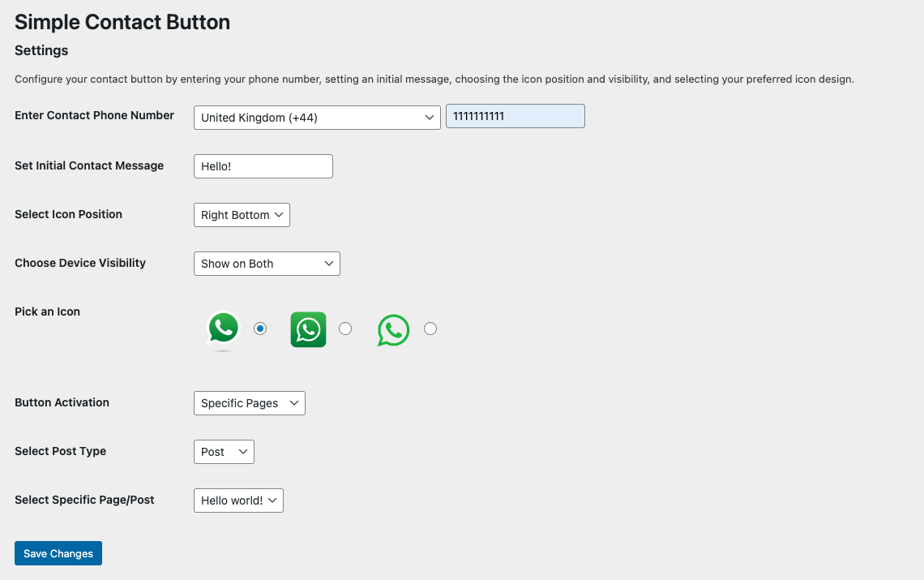Image resolution: width=924 pixels, height=580 pixels.
Task: Click the Choose Device Visibility label
Action: point(80,263)
